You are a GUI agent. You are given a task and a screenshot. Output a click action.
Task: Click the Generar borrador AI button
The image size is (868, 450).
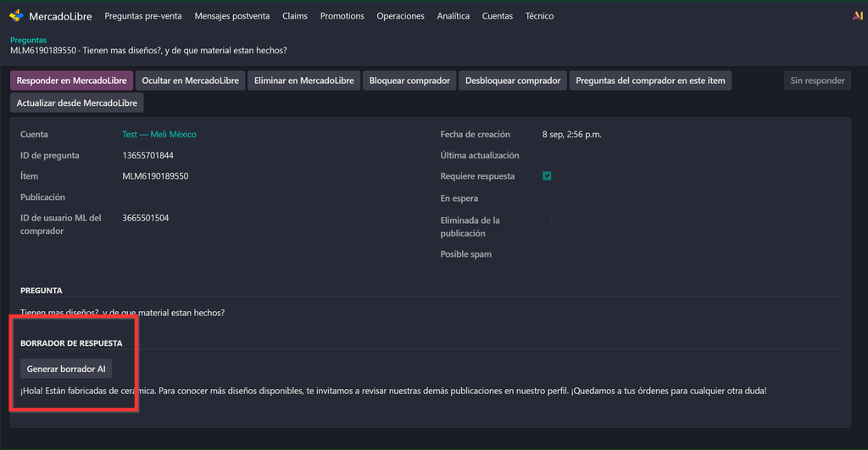(x=66, y=369)
